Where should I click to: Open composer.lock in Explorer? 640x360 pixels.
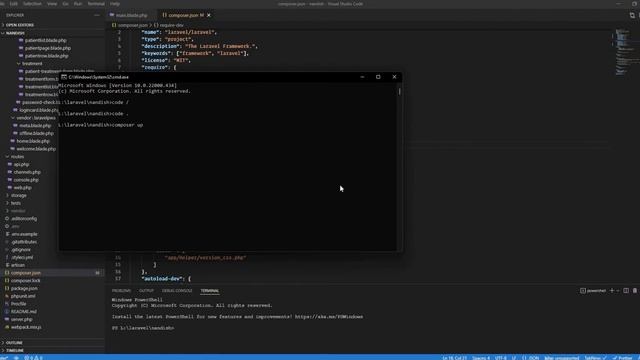click(25, 281)
